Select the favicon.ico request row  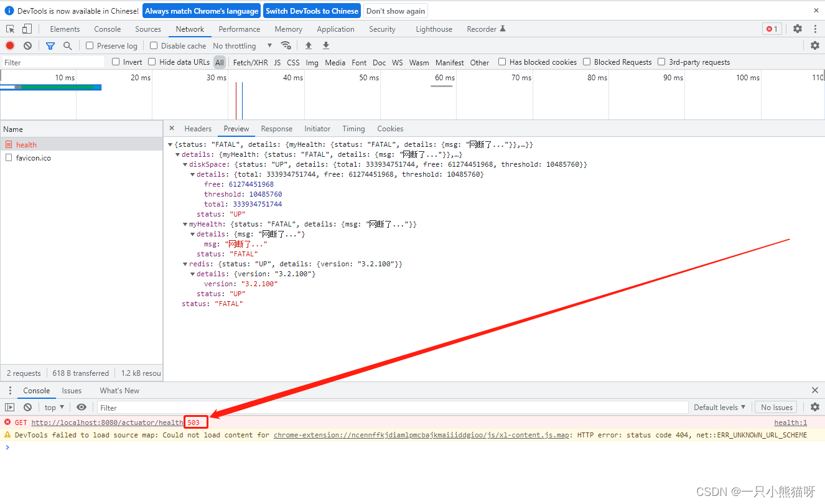(x=82, y=157)
